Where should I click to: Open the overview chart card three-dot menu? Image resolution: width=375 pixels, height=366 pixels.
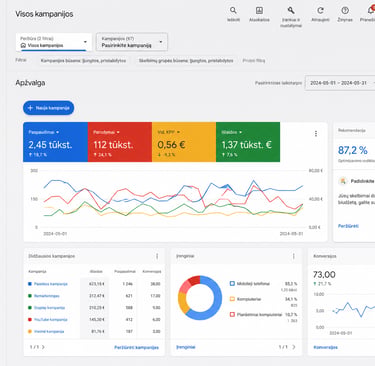(x=316, y=134)
